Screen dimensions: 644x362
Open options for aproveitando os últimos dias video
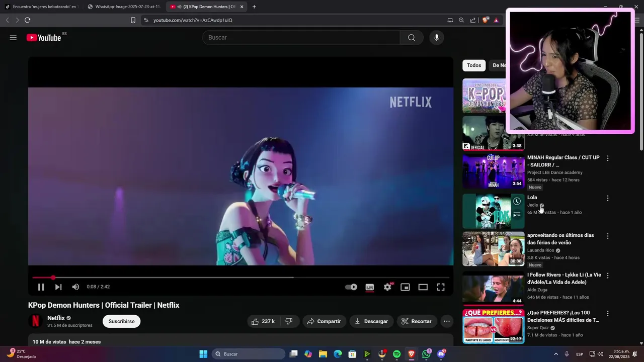pos(607,236)
